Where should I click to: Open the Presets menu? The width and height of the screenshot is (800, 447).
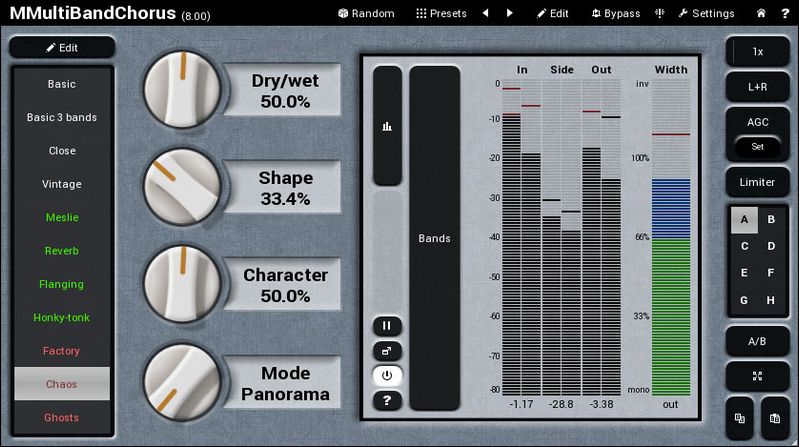click(441, 13)
